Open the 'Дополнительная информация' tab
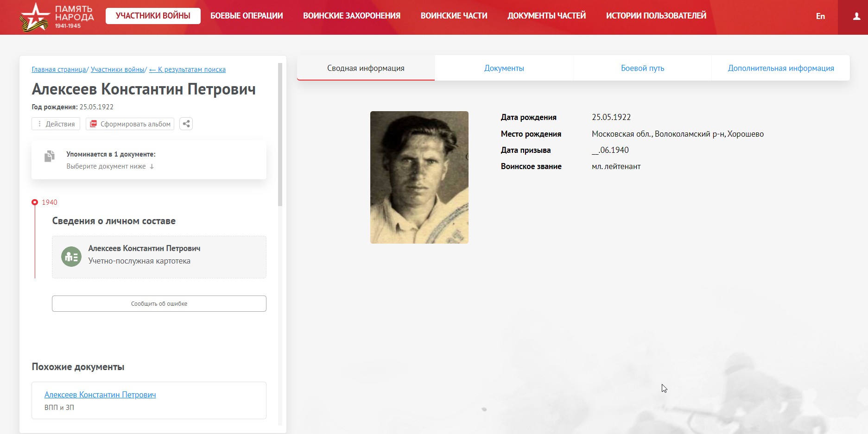This screenshot has width=868, height=434. [780, 68]
